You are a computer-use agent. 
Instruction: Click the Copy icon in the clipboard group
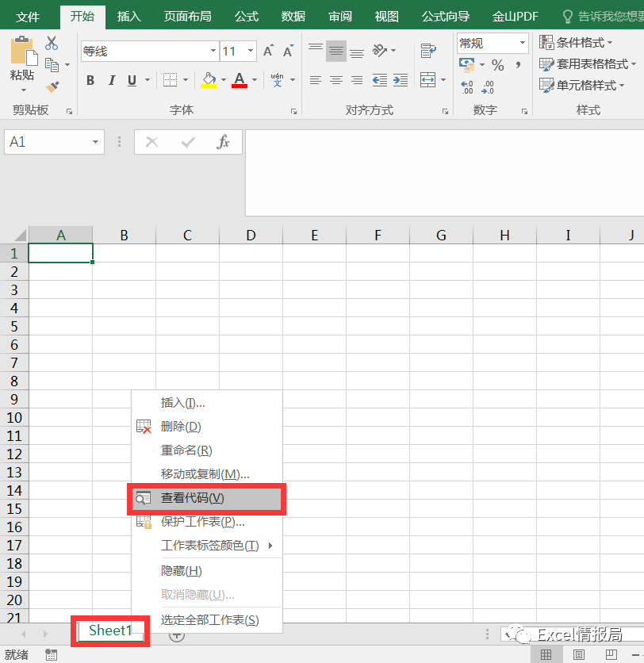click(x=52, y=63)
